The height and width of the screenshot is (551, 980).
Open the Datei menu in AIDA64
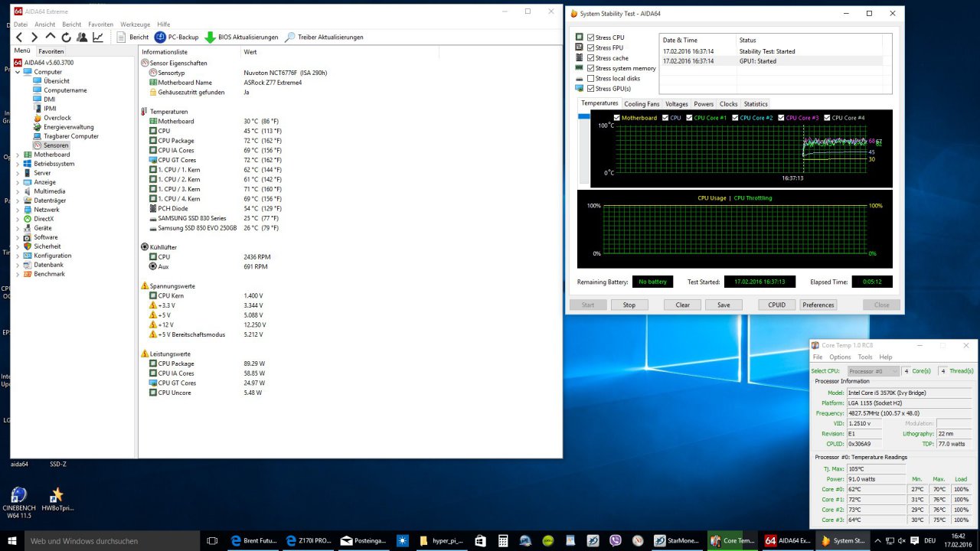click(x=21, y=24)
